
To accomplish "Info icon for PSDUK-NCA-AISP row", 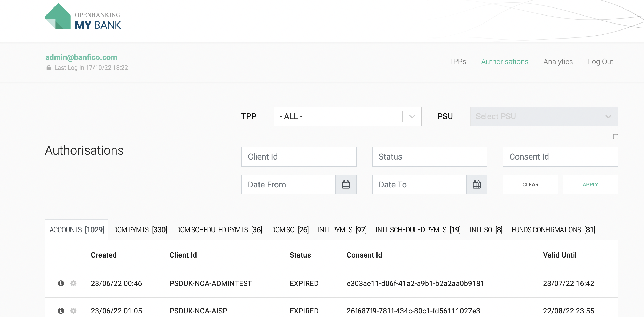I will click(61, 311).
